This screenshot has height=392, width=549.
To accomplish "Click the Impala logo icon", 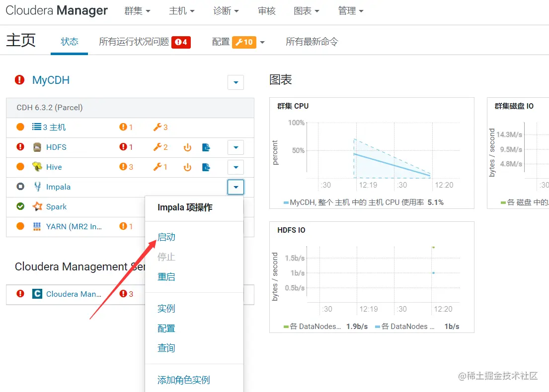I will (x=37, y=187).
